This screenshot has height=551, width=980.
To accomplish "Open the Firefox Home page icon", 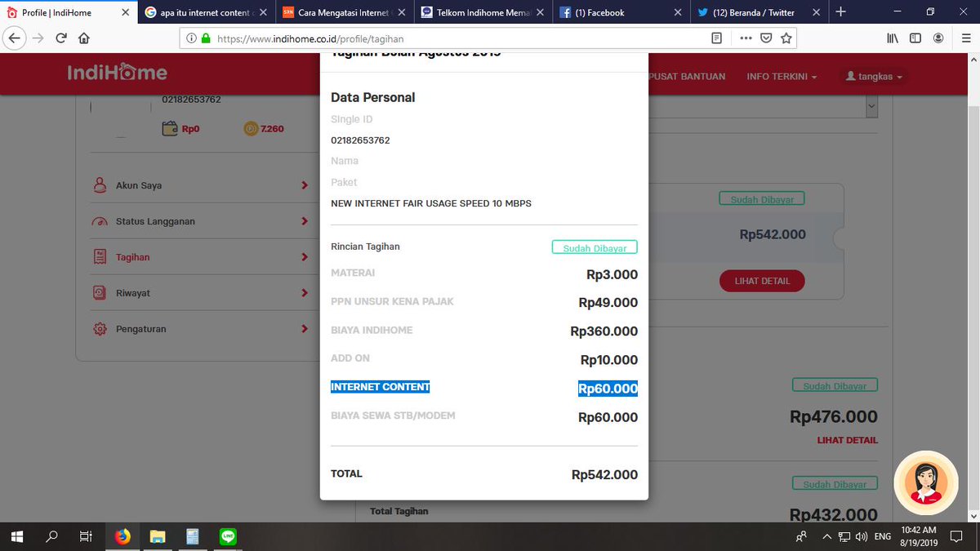I will click(x=84, y=38).
